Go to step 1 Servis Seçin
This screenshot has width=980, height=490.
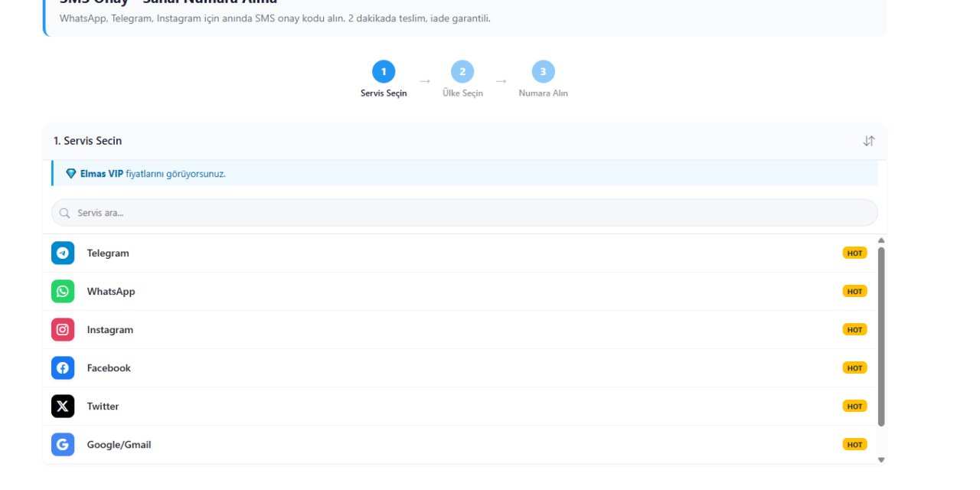pyautogui.click(x=384, y=72)
